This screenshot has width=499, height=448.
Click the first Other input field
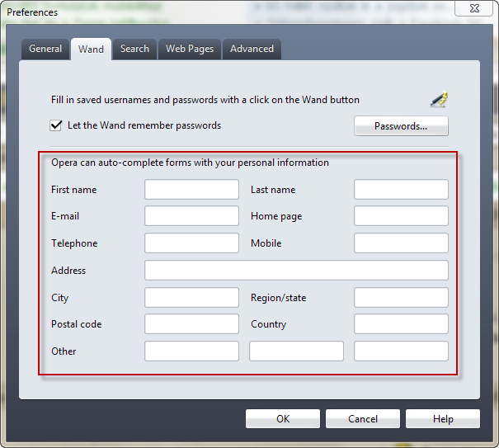(191, 351)
